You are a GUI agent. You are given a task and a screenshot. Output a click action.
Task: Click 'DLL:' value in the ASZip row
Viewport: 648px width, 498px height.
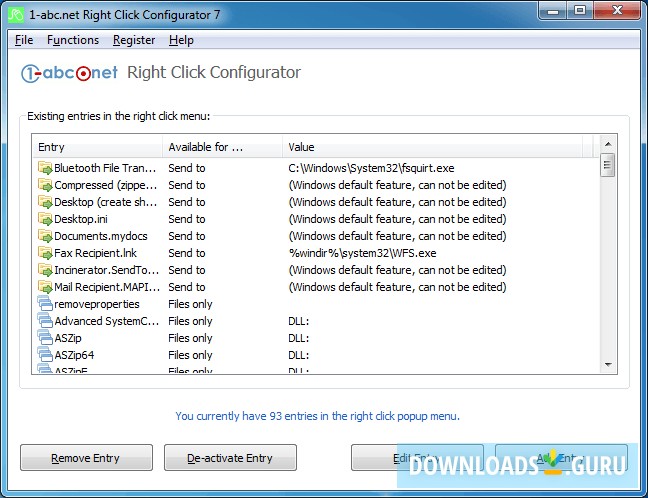(298, 338)
